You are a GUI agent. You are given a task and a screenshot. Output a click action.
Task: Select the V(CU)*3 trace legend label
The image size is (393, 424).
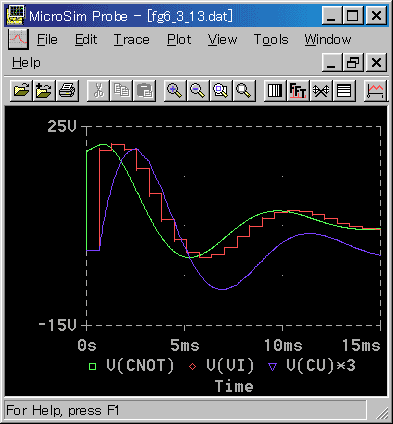tap(321, 366)
